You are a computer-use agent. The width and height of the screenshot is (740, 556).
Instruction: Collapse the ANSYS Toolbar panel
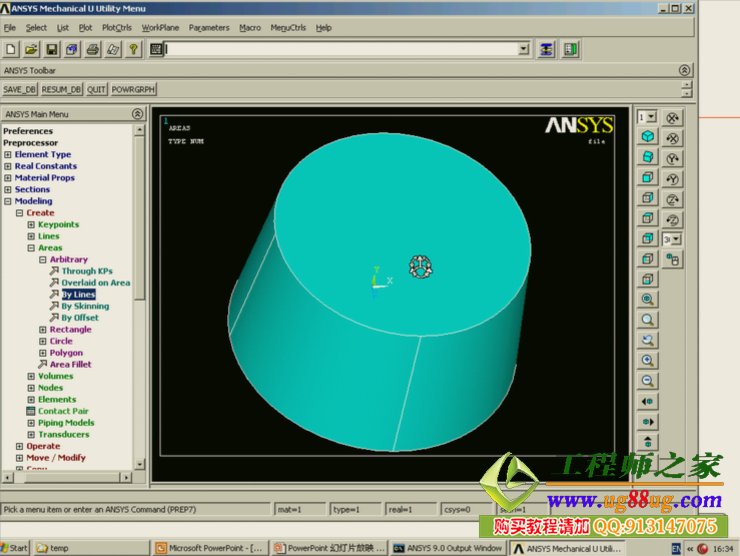[684, 70]
